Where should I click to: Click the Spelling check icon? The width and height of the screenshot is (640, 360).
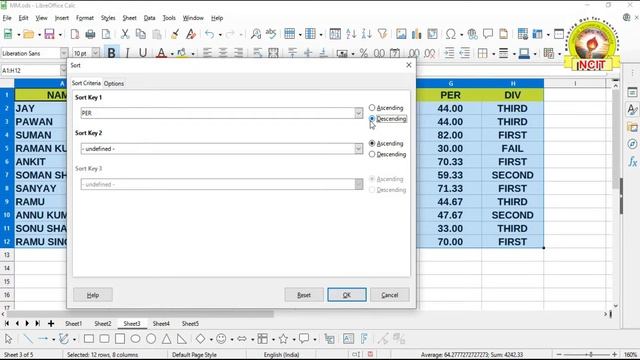pyautogui.click(x=271, y=33)
